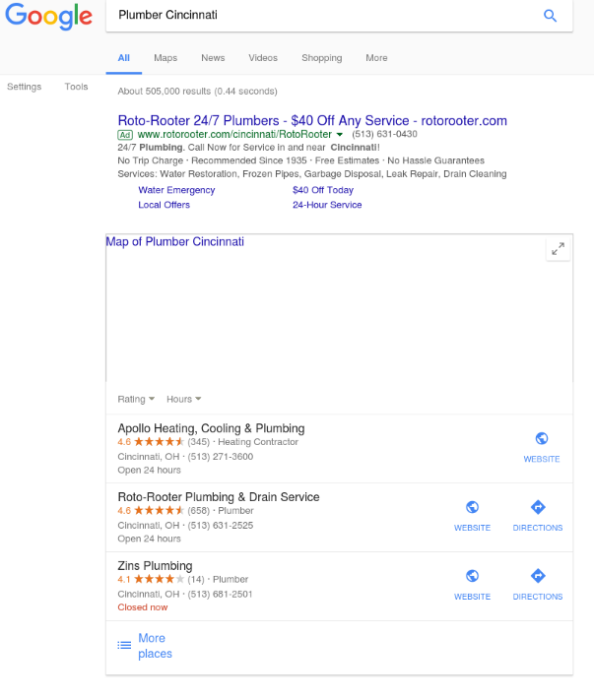The image size is (594, 700).
Task: Open Zins Plumbing website globe icon
Action: (x=472, y=576)
